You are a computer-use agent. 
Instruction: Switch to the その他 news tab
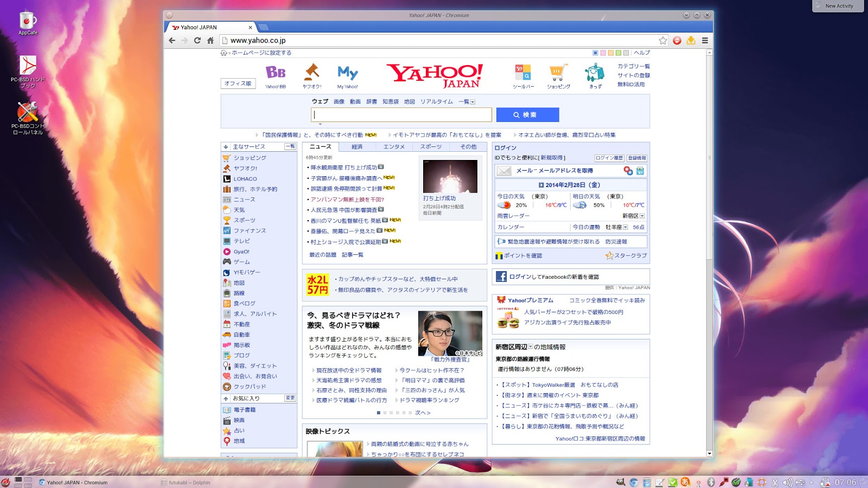pos(468,147)
